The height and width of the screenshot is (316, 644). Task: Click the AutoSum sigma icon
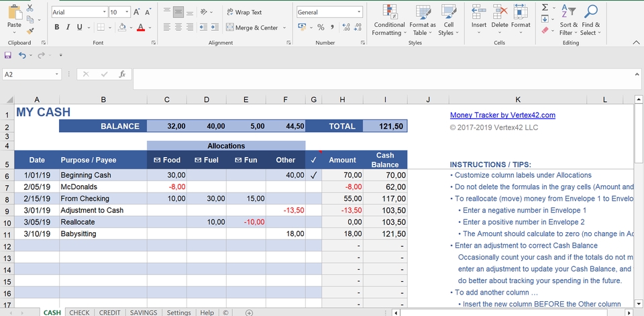coord(545,7)
